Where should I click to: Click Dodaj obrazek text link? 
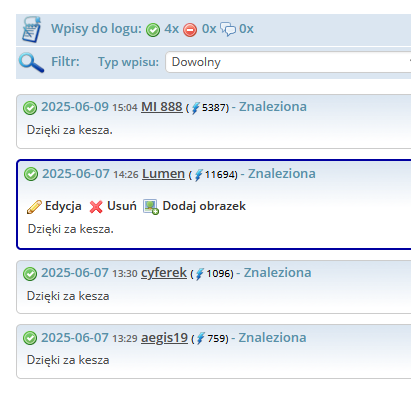pyautogui.click(x=204, y=206)
